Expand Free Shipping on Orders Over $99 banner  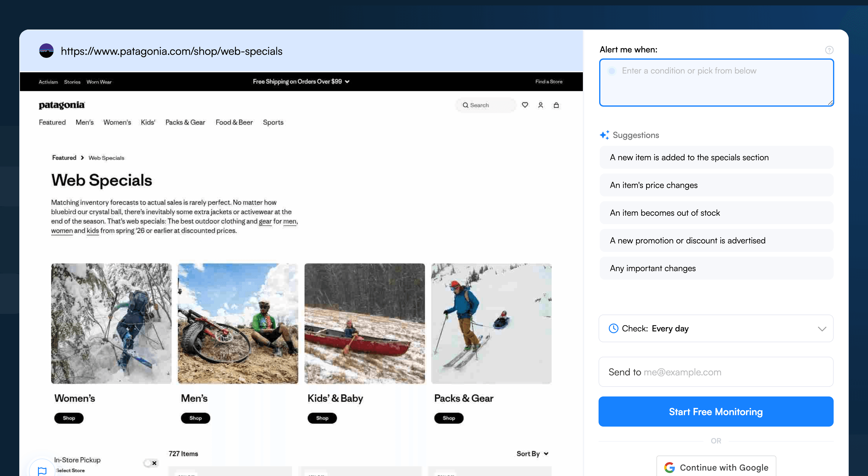(301, 82)
